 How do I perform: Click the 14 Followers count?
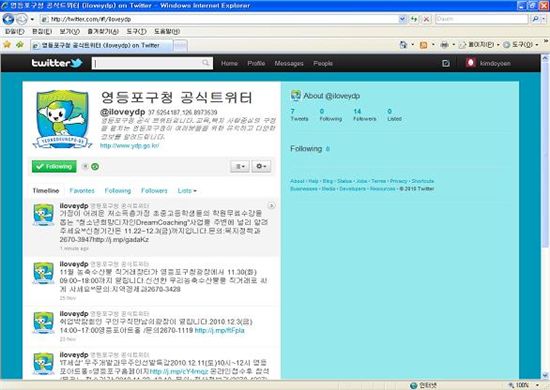(x=364, y=115)
